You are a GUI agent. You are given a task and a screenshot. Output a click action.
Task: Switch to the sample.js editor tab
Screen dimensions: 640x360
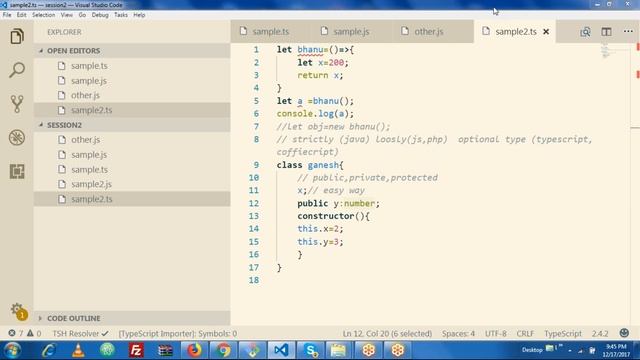(x=351, y=31)
